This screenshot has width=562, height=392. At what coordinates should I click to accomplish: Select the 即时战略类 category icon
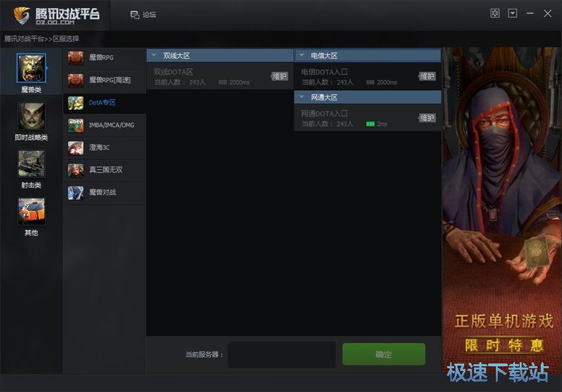32,116
